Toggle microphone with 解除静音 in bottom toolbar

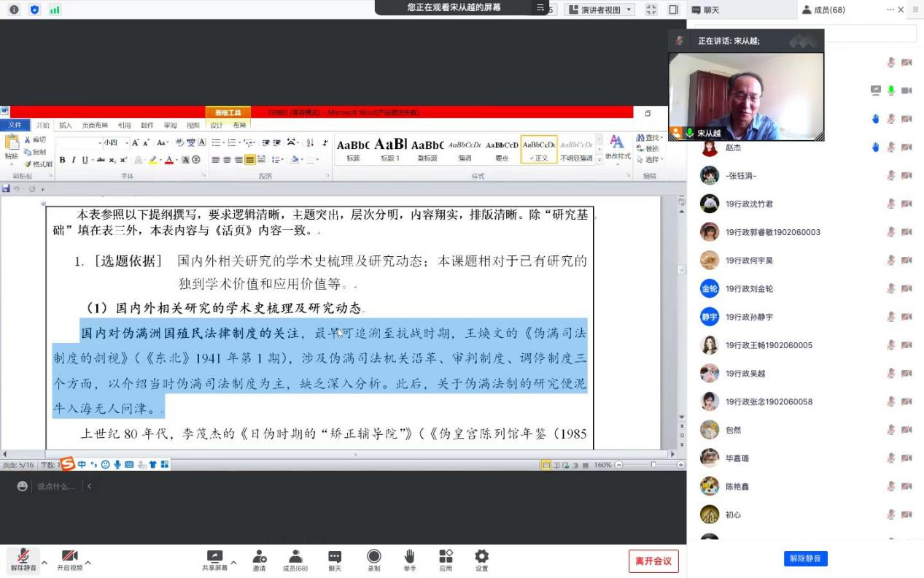(x=23, y=560)
